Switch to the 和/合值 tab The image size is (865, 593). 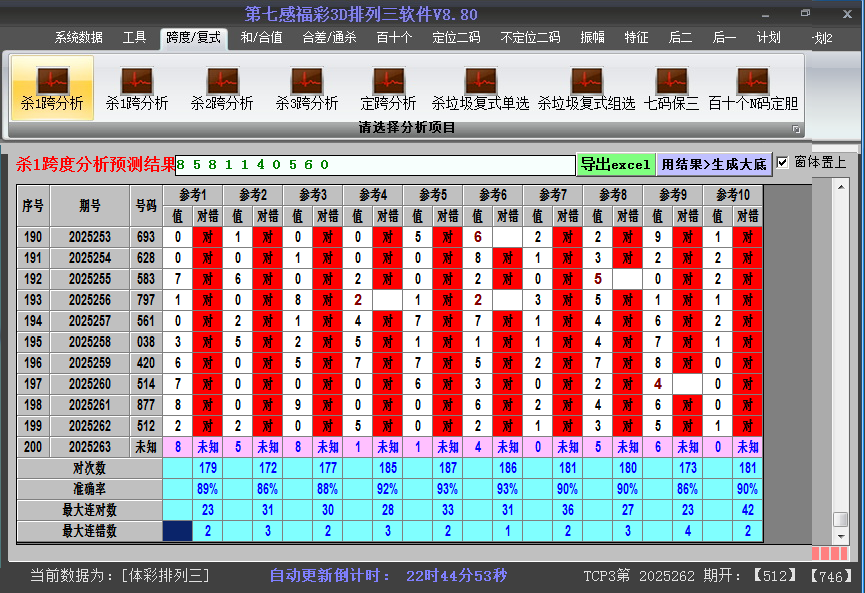[x=261, y=38]
